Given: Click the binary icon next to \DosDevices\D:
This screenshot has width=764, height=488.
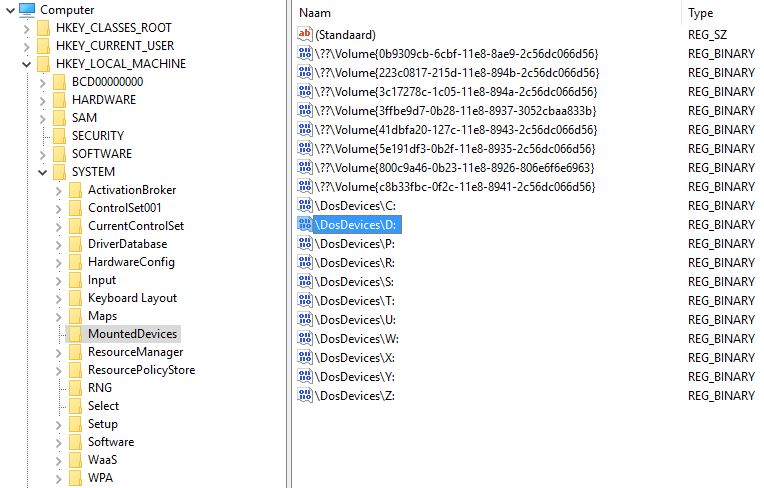Looking at the screenshot, I should pos(305,225).
